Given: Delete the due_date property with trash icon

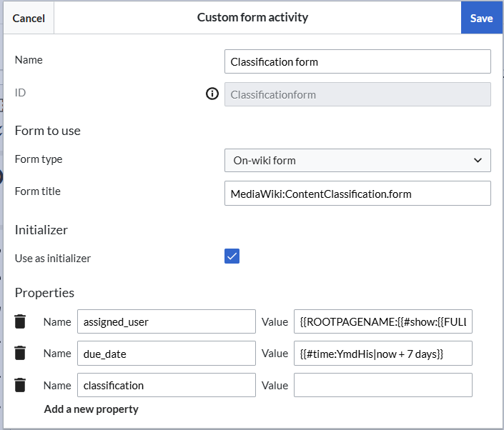Looking at the screenshot, I should pyautogui.click(x=20, y=353).
